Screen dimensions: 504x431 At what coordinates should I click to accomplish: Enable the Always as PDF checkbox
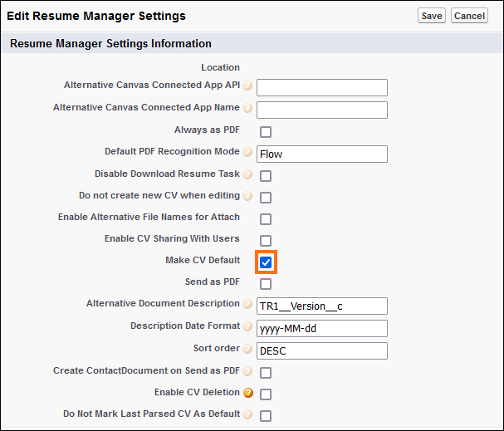coord(266,132)
